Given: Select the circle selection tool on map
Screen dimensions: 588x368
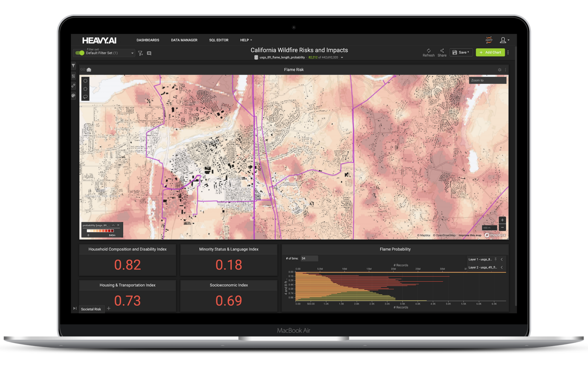Looking at the screenshot, I should 85,81.
